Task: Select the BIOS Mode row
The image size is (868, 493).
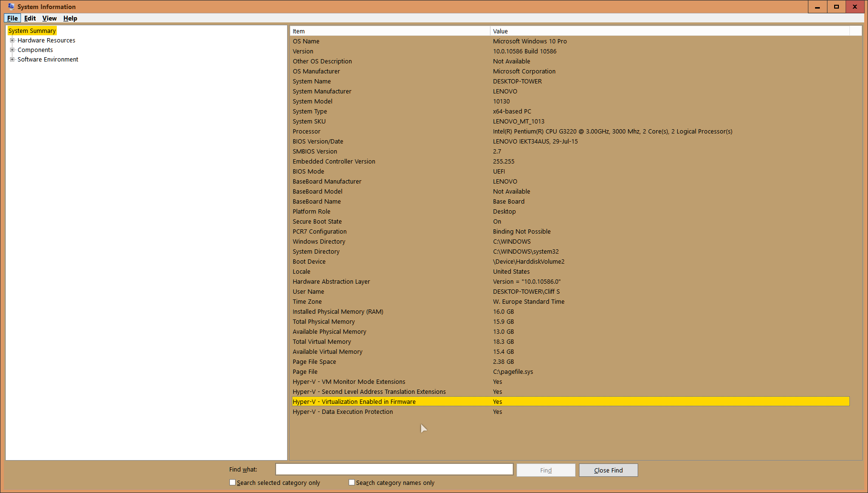Action: click(570, 171)
